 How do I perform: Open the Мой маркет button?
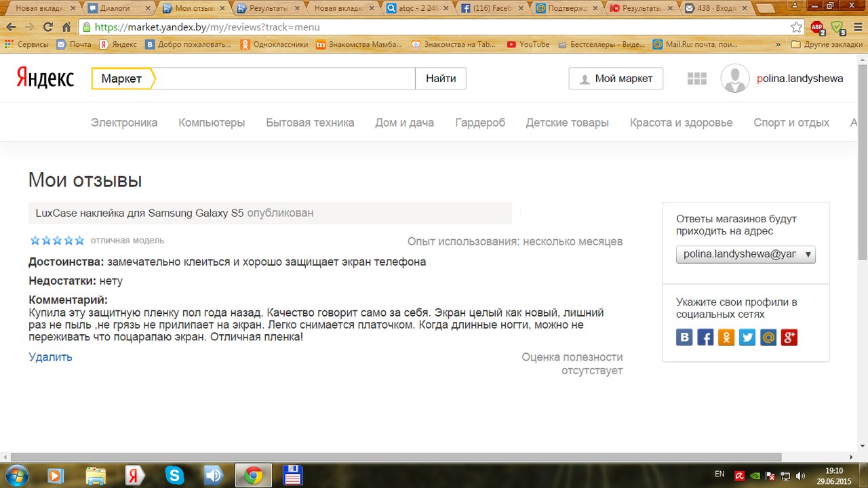tap(616, 79)
